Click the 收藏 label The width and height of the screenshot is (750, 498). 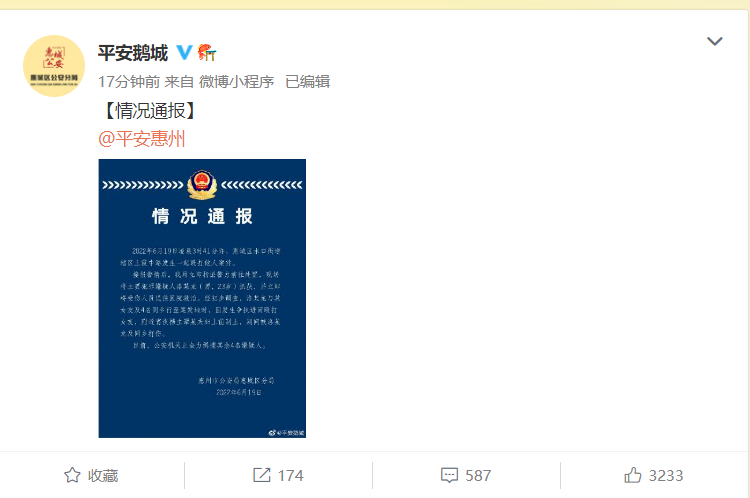[x=103, y=476]
